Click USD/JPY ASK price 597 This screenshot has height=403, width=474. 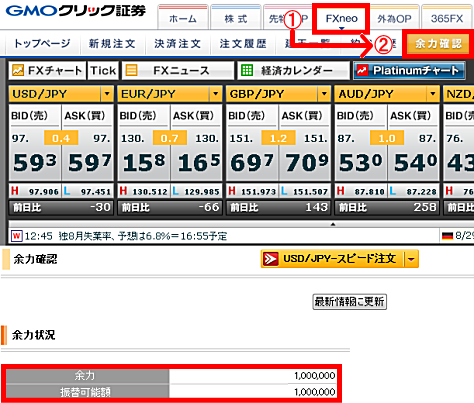(x=90, y=163)
